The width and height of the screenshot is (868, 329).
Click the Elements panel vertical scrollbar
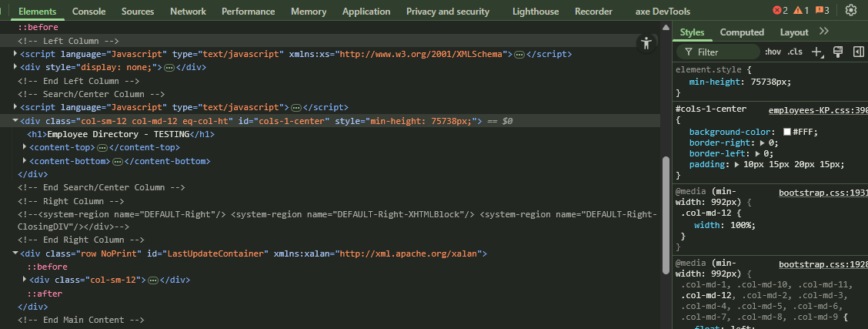[x=666, y=215]
